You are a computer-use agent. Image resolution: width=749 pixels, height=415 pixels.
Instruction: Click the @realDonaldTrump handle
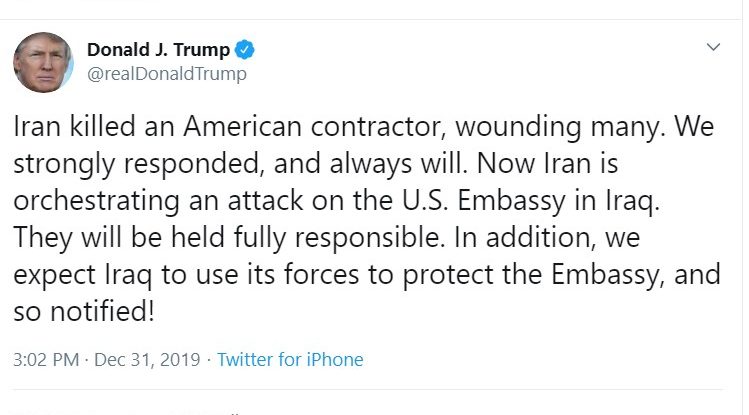[166, 74]
